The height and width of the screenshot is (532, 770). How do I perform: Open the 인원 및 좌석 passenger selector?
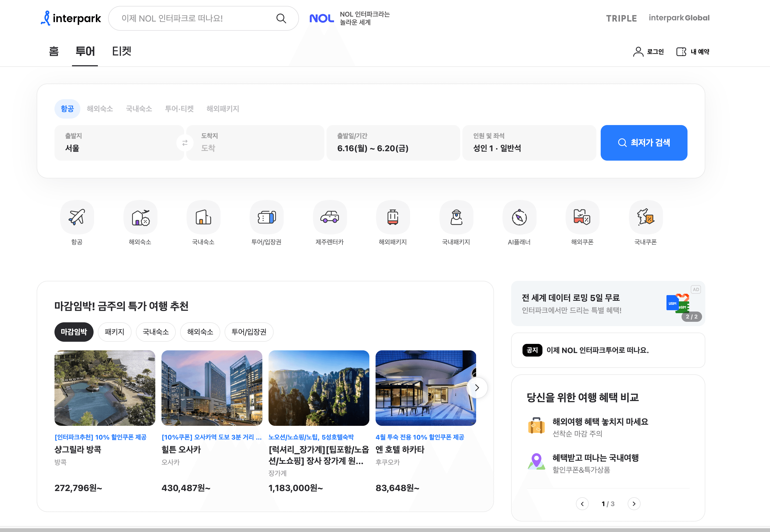tap(529, 143)
